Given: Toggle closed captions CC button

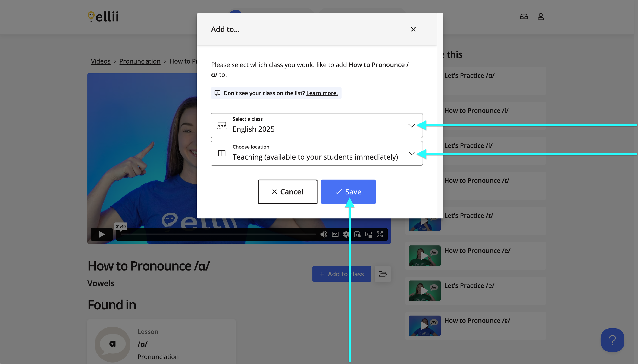Looking at the screenshot, I should point(335,234).
